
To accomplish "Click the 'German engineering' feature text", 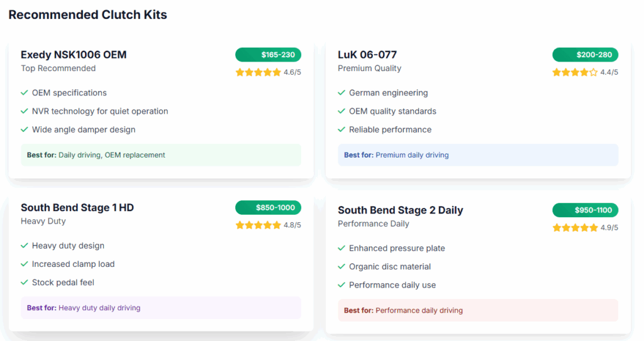I will pos(389,93).
